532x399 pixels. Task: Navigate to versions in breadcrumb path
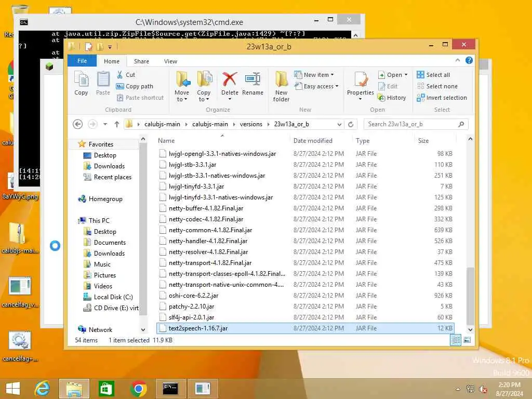coord(251,124)
